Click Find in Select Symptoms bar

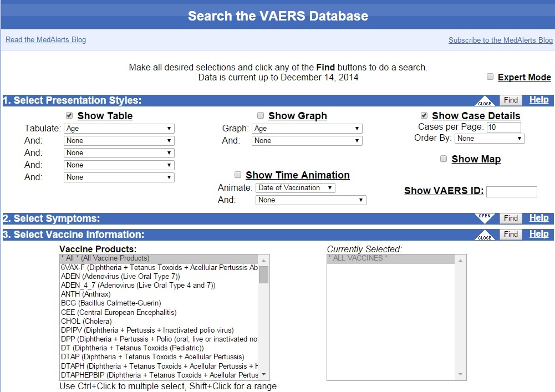[x=511, y=218]
